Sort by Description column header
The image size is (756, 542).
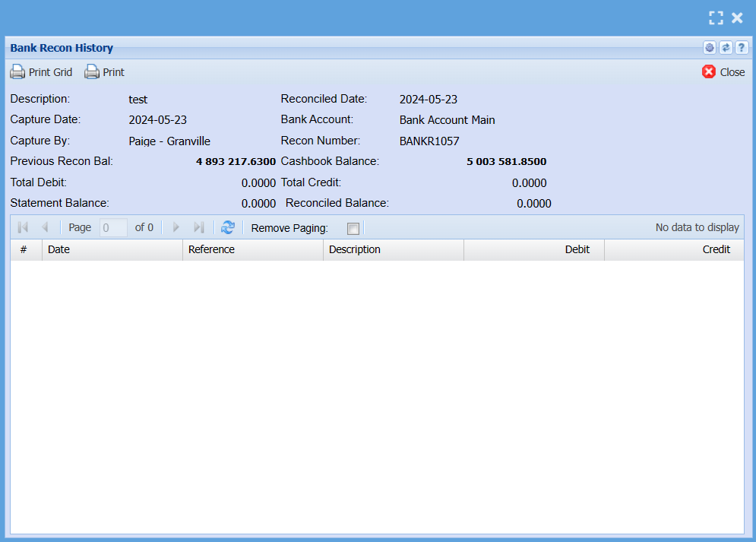pos(394,249)
